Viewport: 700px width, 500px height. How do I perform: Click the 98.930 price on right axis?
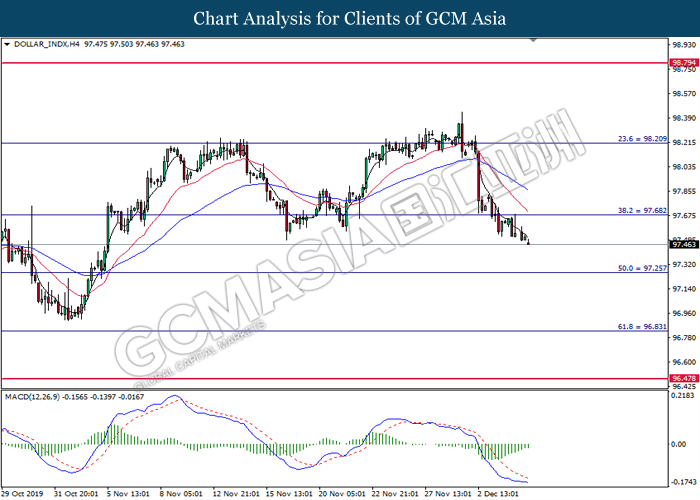pyautogui.click(x=684, y=46)
